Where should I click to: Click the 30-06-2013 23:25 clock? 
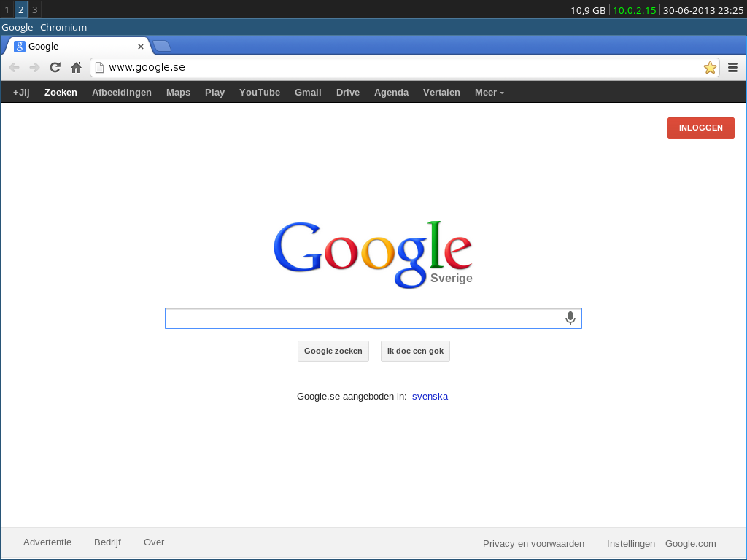[703, 10]
